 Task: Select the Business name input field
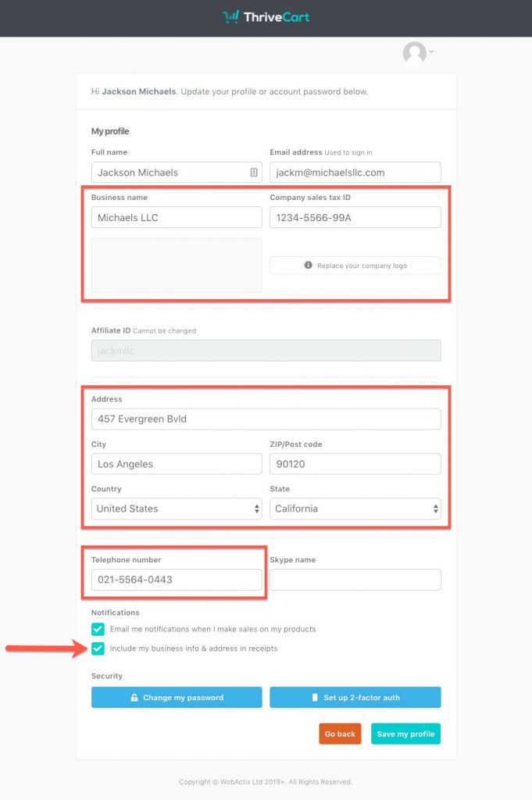[x=176, y=217]
